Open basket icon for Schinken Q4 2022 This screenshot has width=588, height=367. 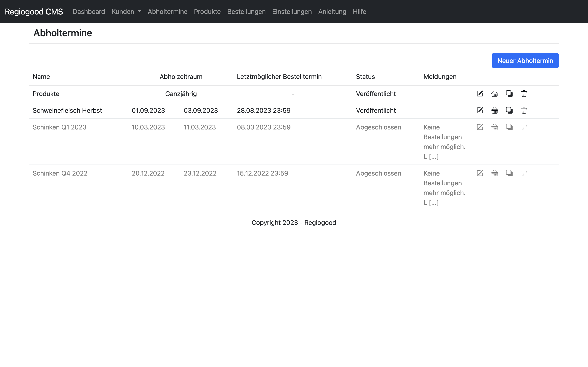point(494,173)
